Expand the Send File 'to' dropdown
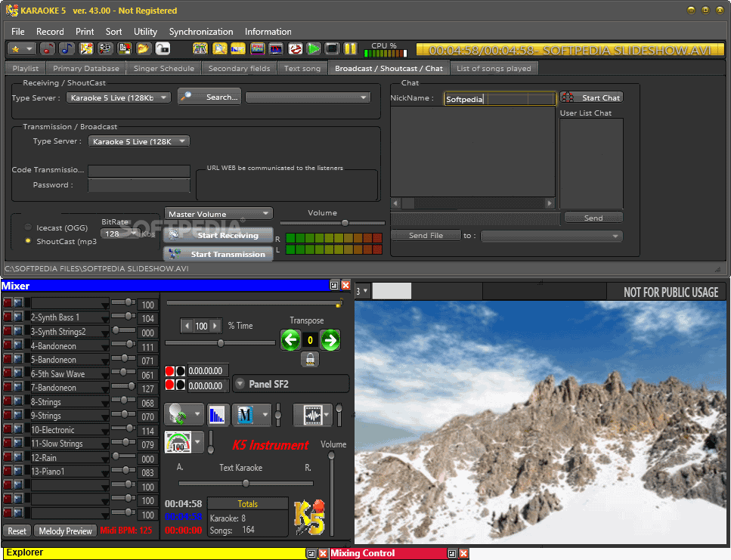This screenshot has height=560, width=731. (552, 236)
